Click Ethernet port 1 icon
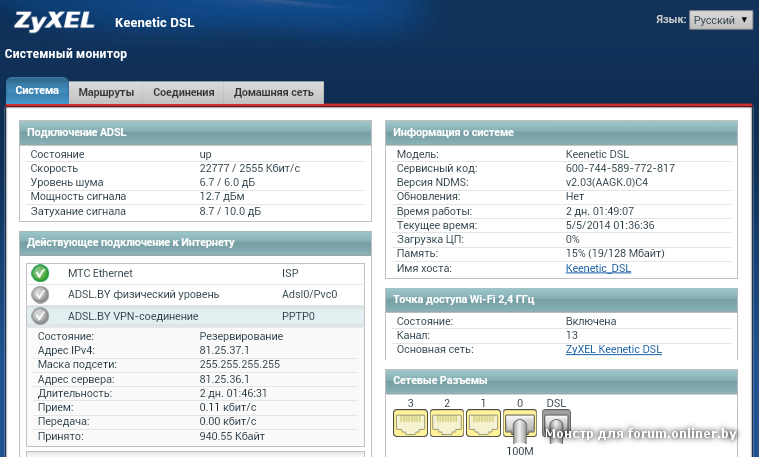Viewport: 759px width, 457px height. tap(483, 423)
